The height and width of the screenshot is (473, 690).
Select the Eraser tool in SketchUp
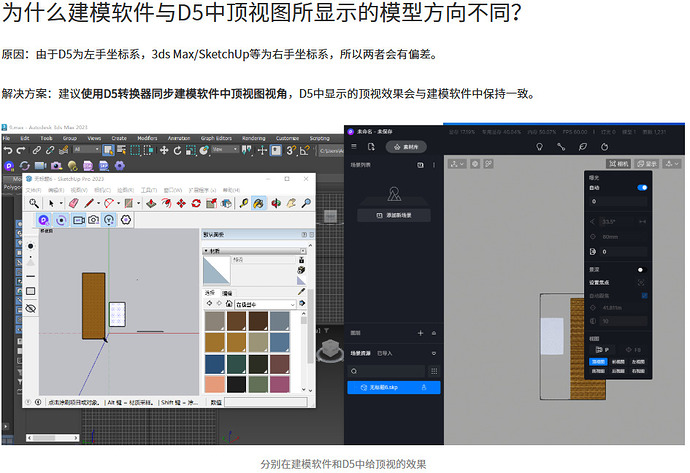[73, 203]
